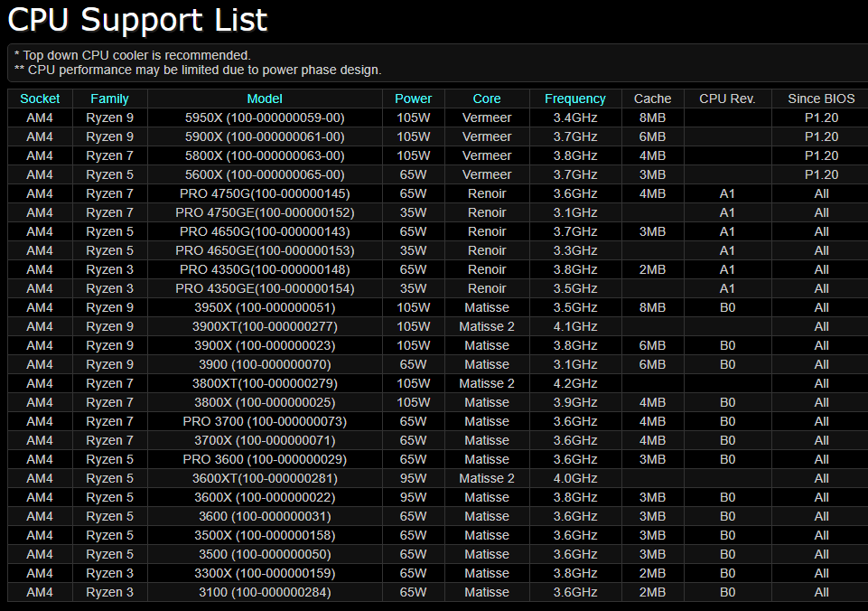Select model 3600X (100-000000022)
868x611 pixels.
[x=265, y=497]
